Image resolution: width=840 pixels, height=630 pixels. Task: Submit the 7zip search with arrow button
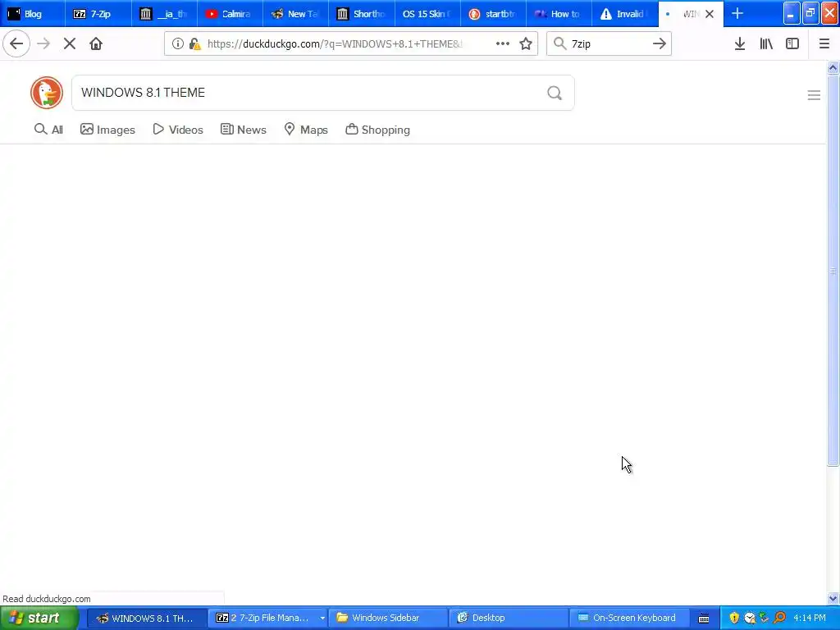660,44
